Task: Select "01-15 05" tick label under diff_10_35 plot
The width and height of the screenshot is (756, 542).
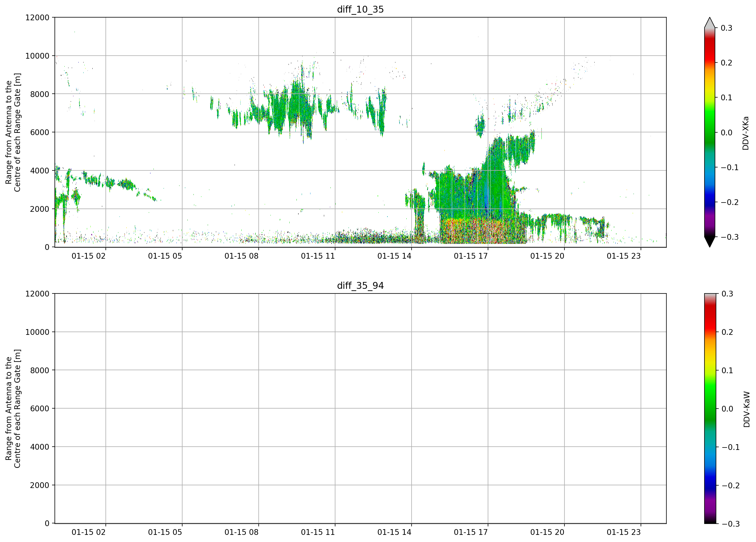Action: pos(165,256)
